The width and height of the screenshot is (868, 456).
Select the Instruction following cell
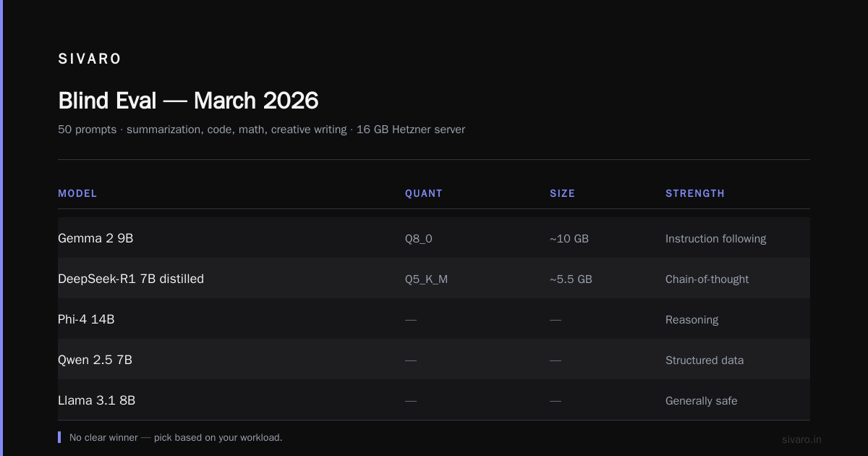click(715, 239)
